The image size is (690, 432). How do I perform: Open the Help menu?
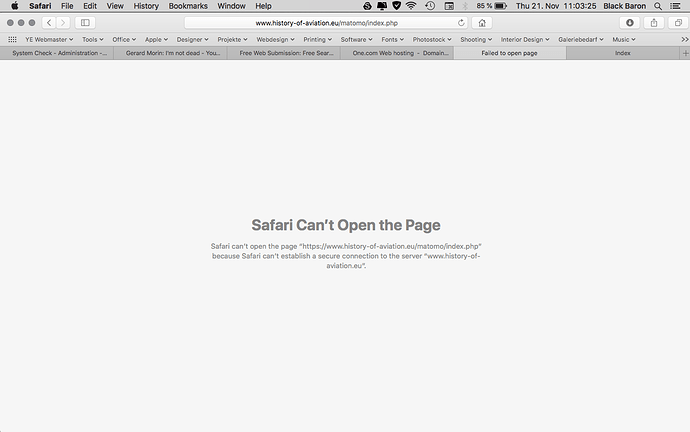[x=263, y=6]
